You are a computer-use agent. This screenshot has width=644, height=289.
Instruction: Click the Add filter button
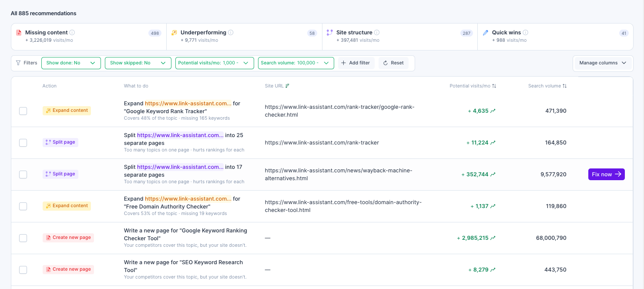click(x=356, y=63)
